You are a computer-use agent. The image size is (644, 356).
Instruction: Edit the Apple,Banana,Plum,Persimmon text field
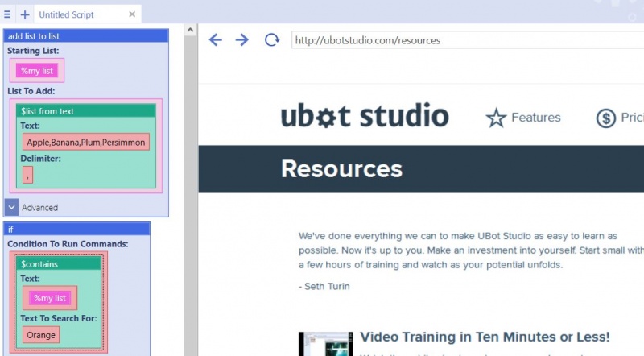[x=86, y=143]
